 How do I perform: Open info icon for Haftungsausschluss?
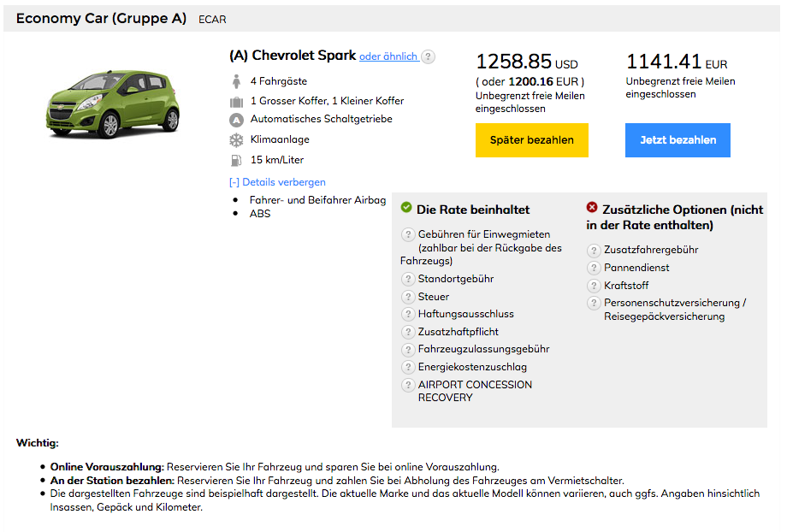click(408, 314)
